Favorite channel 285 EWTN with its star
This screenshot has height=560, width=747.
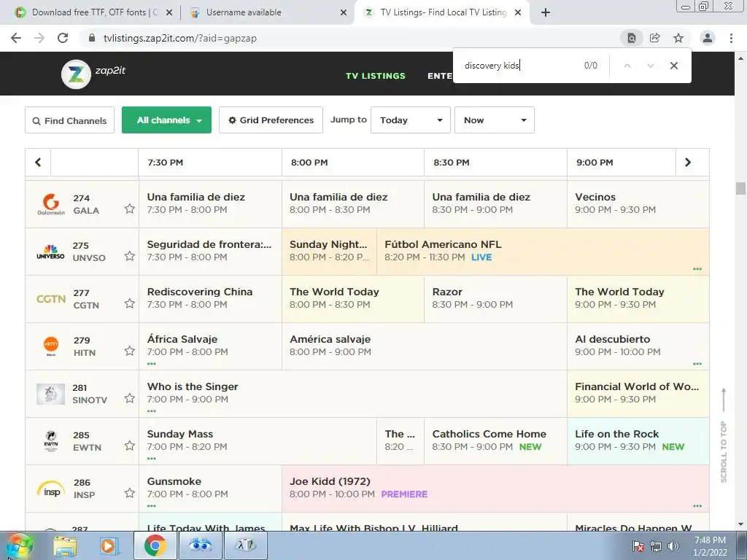pyautogui.click(x=129, y=446)
